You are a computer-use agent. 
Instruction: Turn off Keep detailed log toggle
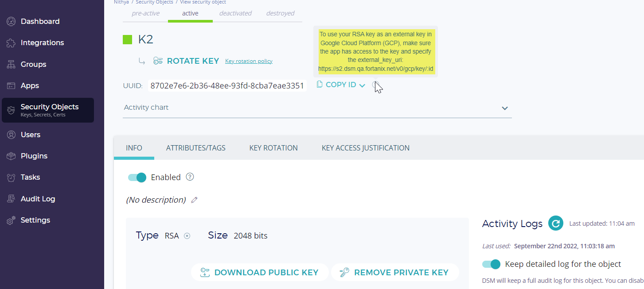pos(491,264)
